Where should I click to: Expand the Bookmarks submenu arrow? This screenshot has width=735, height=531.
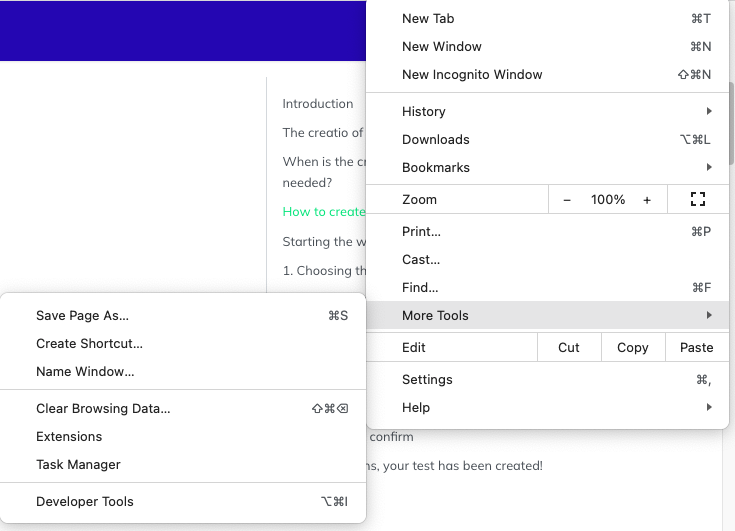click(709, 167)
